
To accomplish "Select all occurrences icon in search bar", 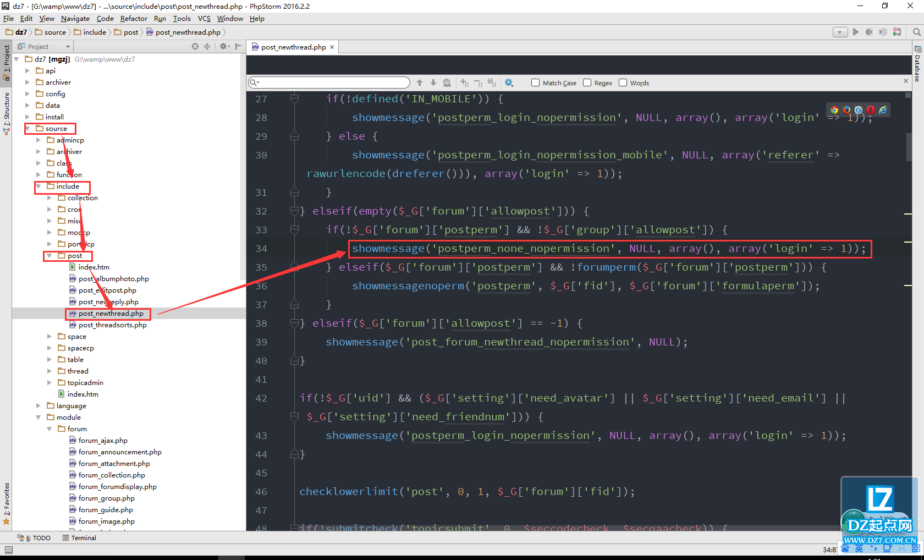I will coord(492,83).
